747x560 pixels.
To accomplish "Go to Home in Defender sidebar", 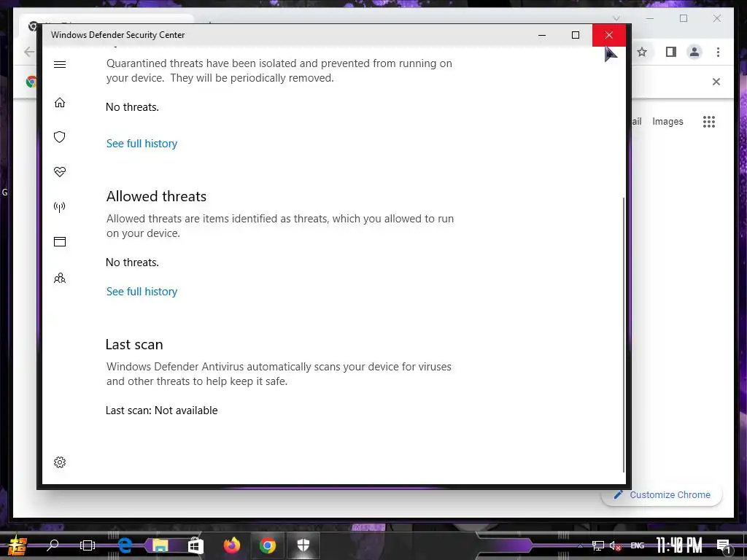I will (x=60, y=102).
